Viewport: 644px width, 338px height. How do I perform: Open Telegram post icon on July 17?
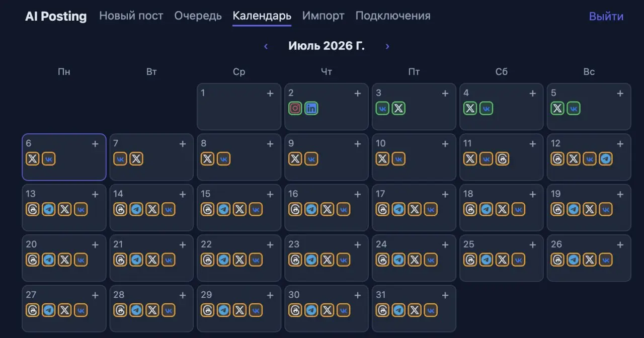(399, 209)
